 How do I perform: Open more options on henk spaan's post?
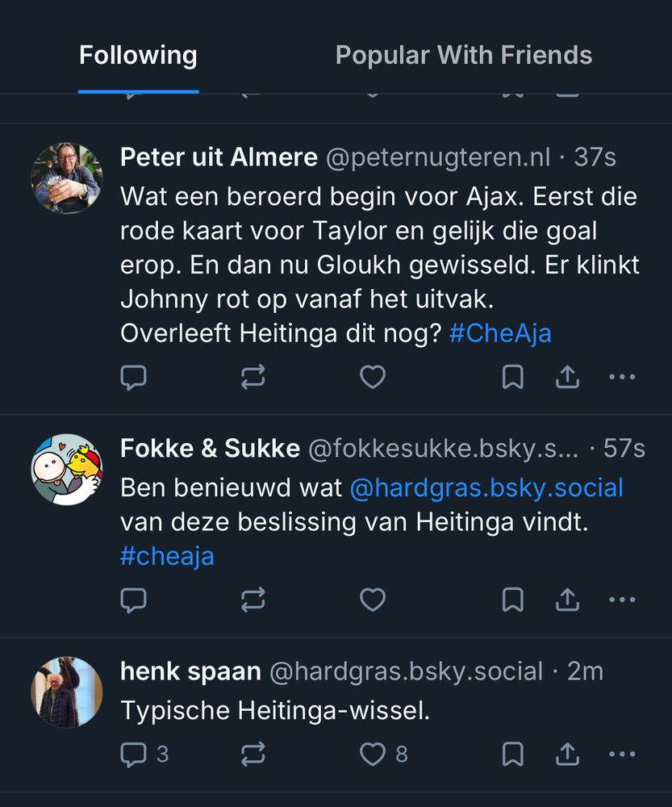click(622, 755)
